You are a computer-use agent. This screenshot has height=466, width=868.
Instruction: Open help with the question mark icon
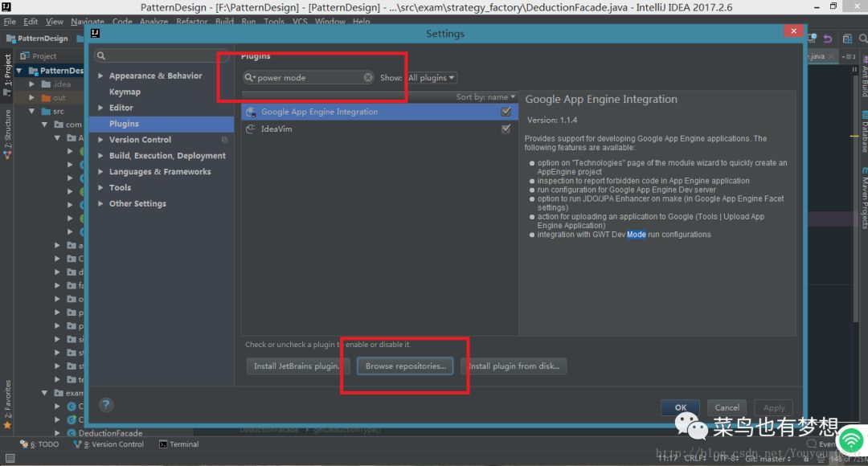pos(106,405)
